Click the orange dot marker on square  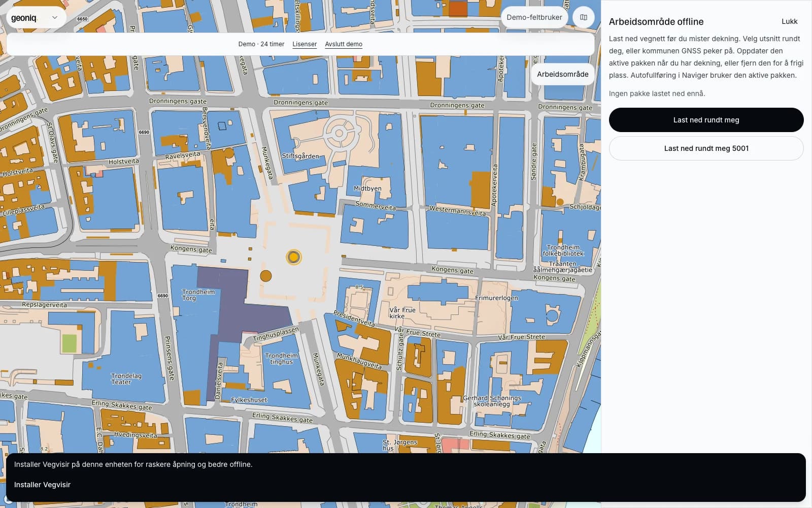click(265, 276)
